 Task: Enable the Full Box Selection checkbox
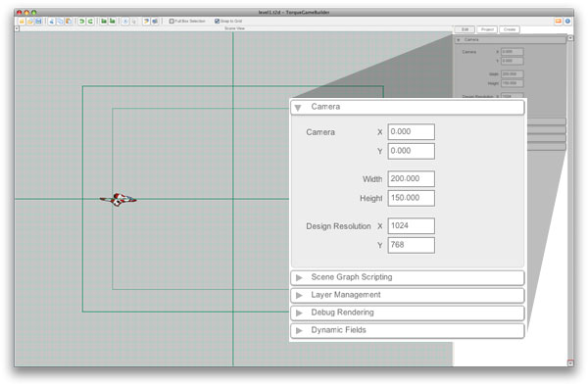171,22
